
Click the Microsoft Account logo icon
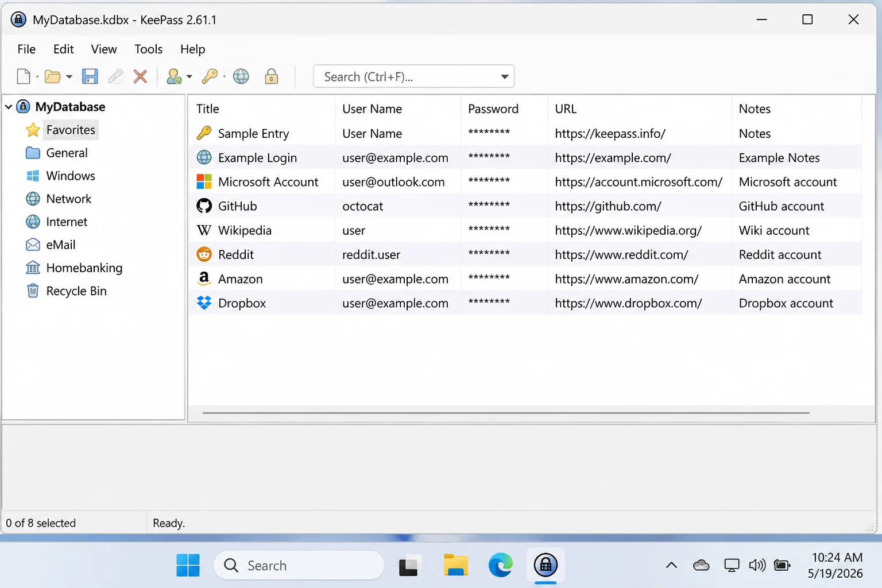coord(204,181)
